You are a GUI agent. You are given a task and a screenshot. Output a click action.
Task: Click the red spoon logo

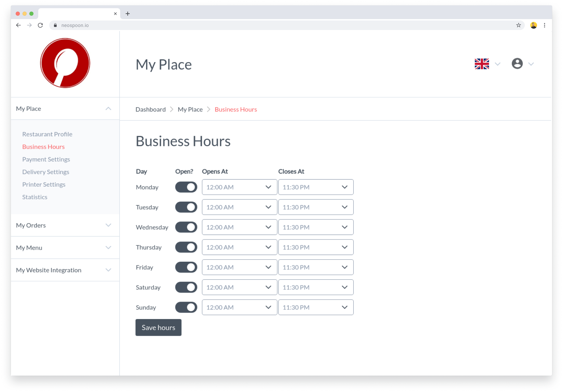click(x=65, y=63)
